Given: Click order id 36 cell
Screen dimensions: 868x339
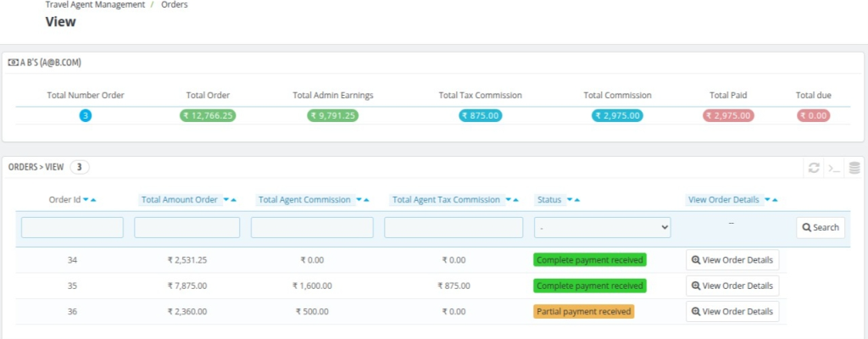Looking at the screenshot, I should pyautogui.click(x=73, y=311).
